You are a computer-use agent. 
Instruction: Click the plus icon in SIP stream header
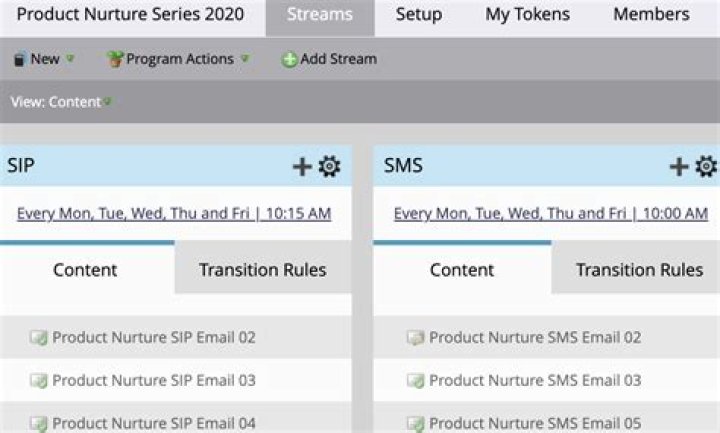click(x=302, y=167)
